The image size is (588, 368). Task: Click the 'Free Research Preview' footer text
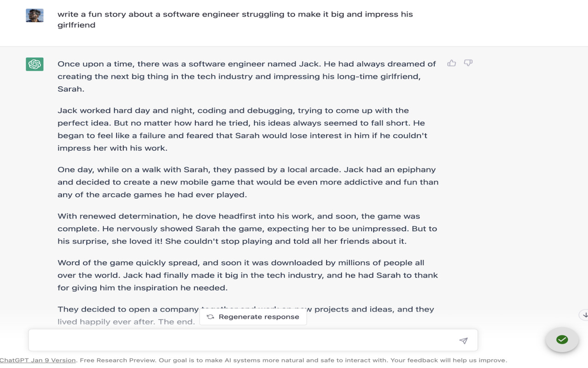[x=118, y=360]
